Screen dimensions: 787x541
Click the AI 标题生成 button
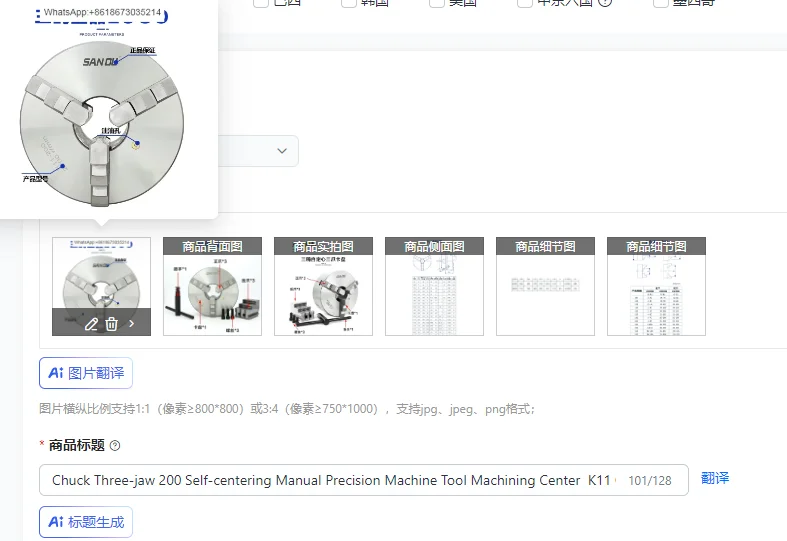tap(86, 522)
